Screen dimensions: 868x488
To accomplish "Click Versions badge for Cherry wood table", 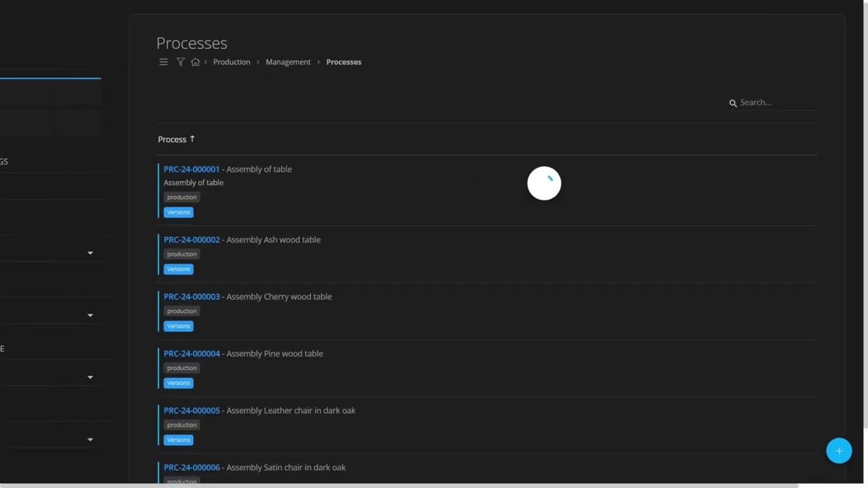I will [178, 326].
